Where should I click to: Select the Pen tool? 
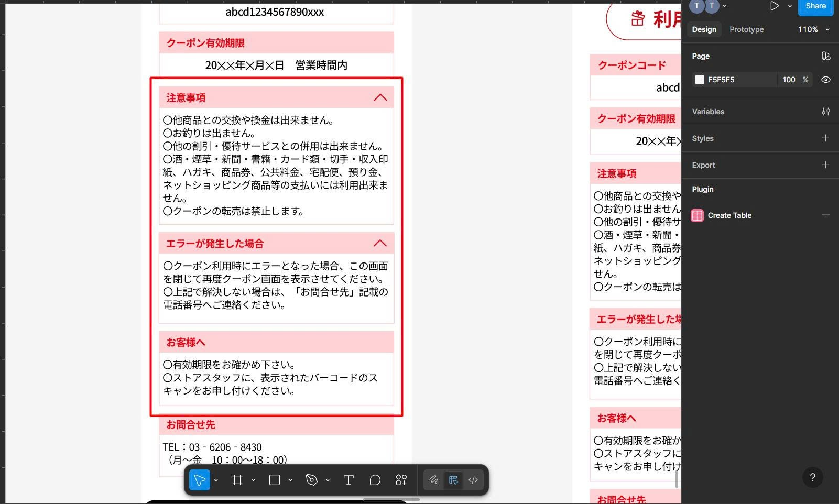[x=312, y=480]
